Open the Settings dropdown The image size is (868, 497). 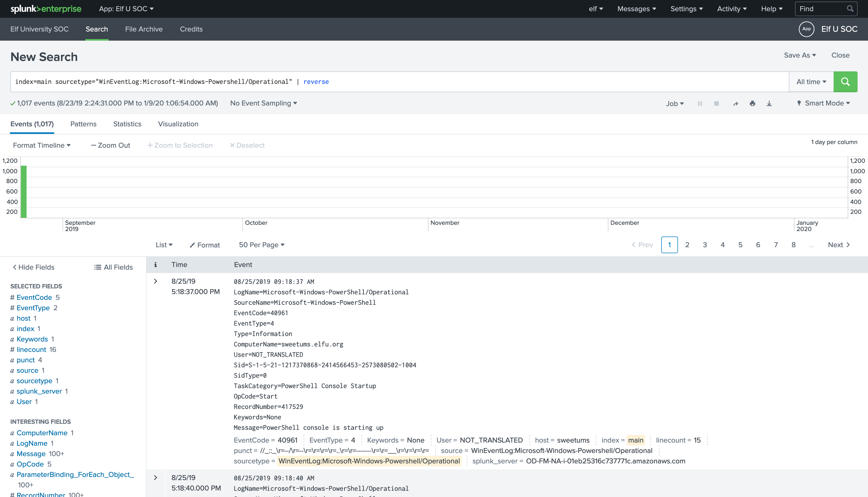pos(686,9)
